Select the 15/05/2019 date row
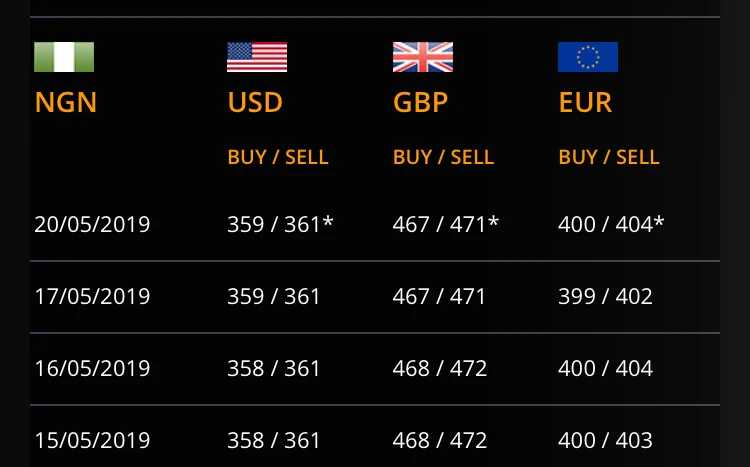Image resolution: width=750 pixels, height=467 pixels. (92, 440)
